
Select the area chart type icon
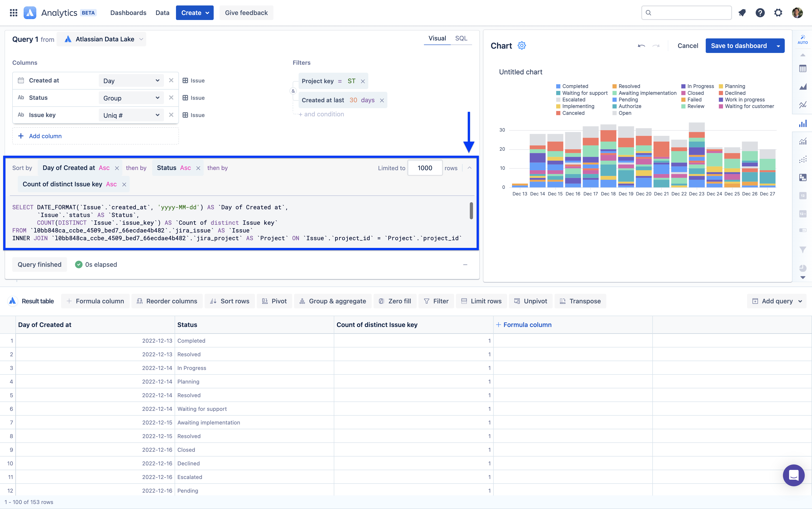(x=803, y=87)
